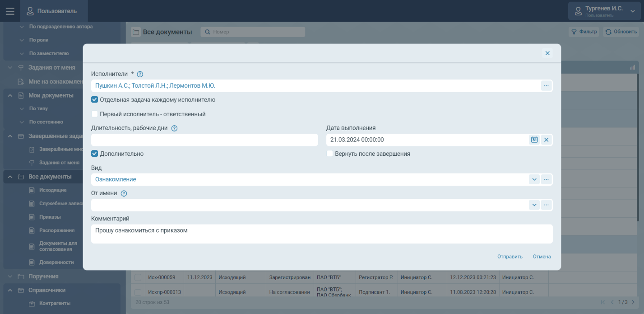This screenshot has height=314, width=644.
Task: Open Тургенев И.С. user menu
Action: (x=604, y=11)
